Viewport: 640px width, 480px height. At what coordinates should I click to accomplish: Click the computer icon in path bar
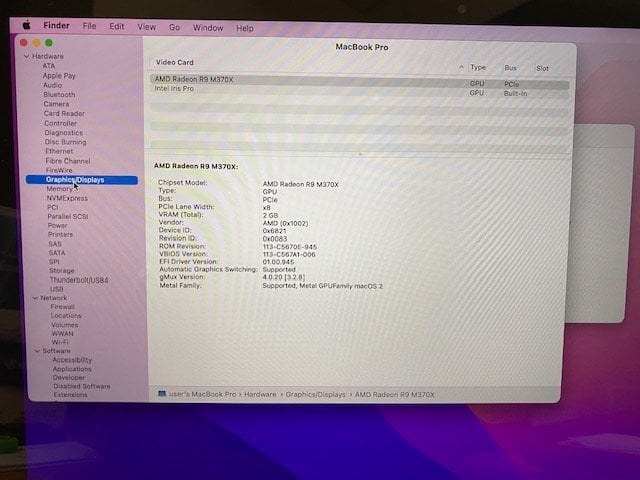pos(162,393)
